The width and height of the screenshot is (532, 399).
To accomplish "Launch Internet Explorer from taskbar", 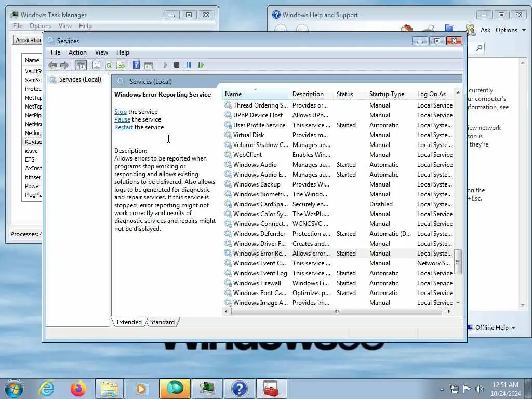I will pos(46,389).
